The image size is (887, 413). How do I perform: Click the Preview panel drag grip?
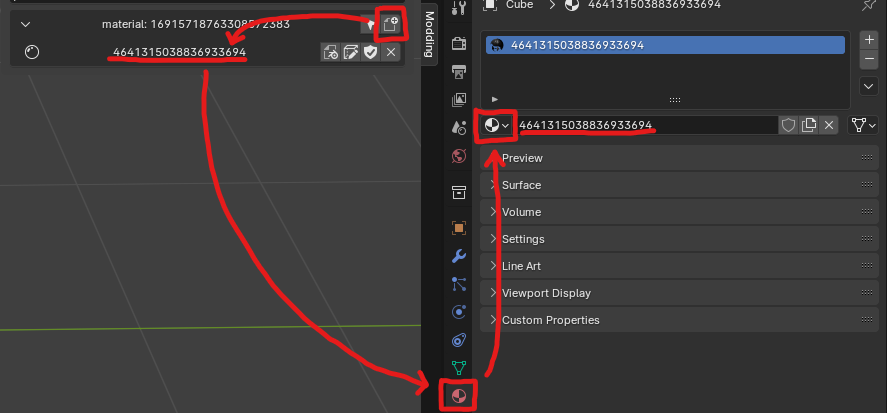pos(866,158)
